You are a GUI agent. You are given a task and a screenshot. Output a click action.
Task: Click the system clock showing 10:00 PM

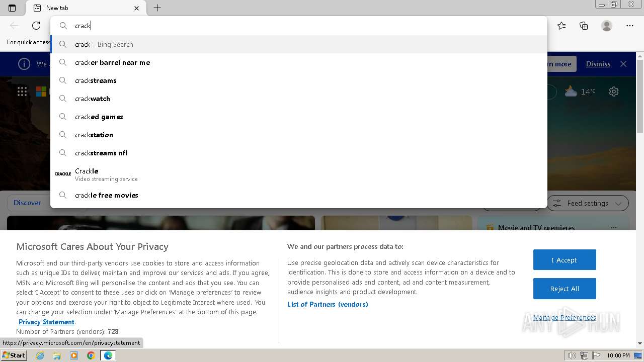point(618,355)
